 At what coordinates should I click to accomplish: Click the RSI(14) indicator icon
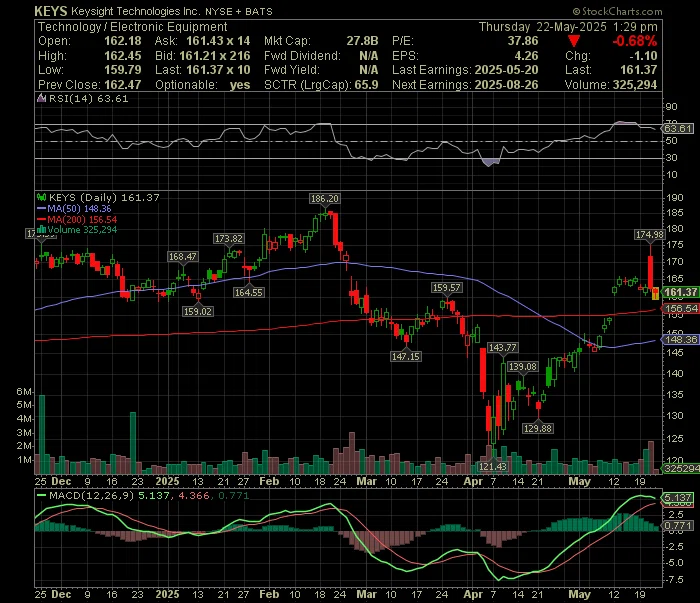click(42, 98)
